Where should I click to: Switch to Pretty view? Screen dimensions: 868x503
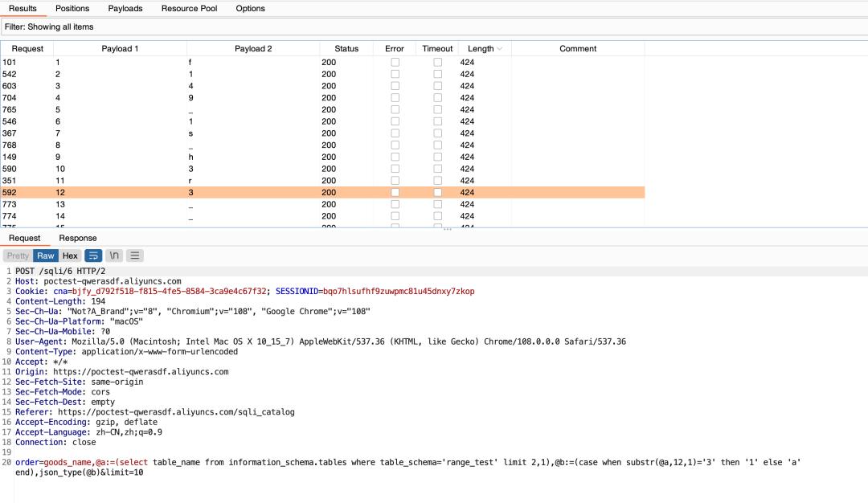18,256
